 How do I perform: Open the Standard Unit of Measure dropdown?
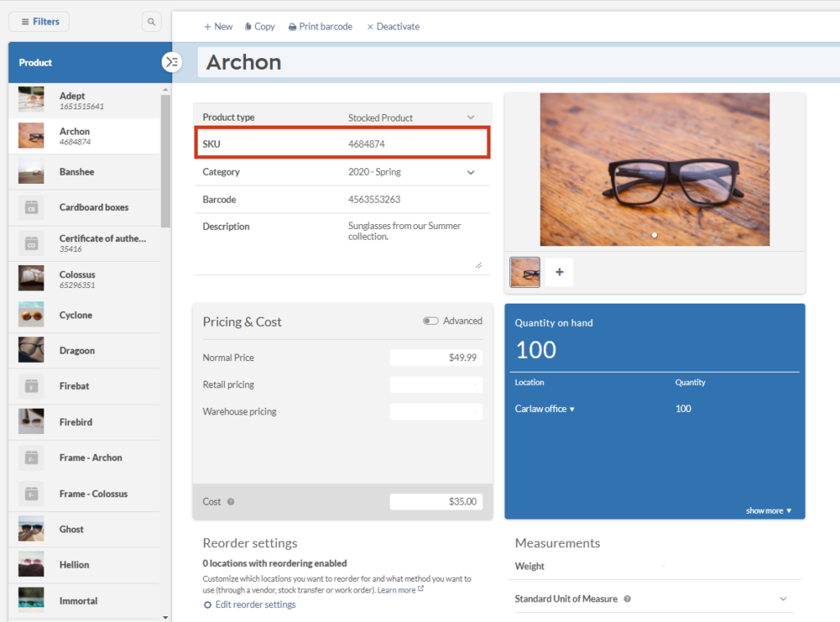[783, 599]
